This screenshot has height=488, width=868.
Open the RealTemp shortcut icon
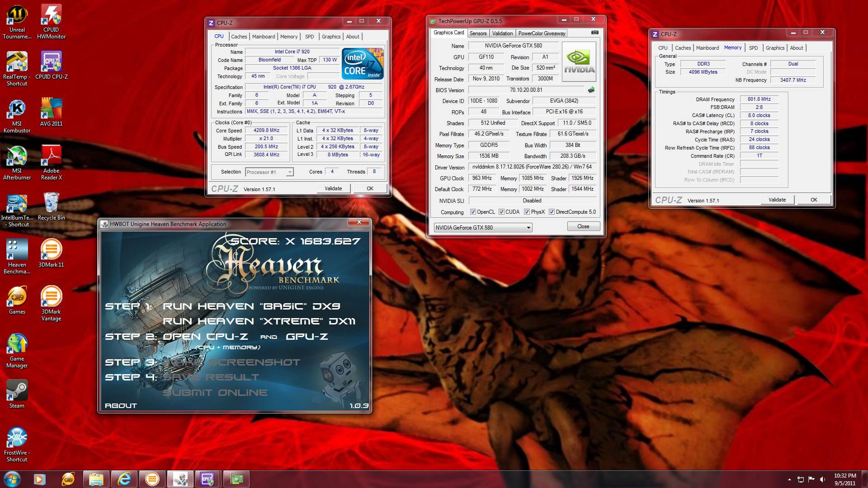[x=17, y=69]
